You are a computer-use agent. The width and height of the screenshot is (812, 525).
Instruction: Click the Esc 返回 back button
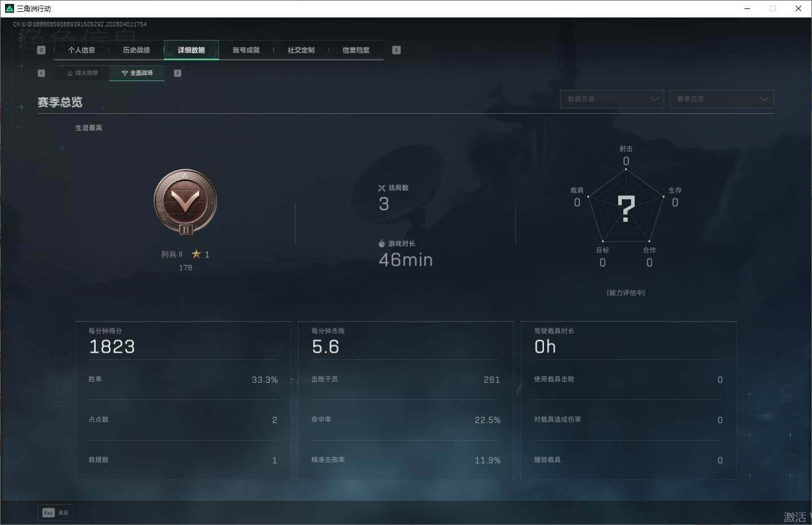coord(55,513)
